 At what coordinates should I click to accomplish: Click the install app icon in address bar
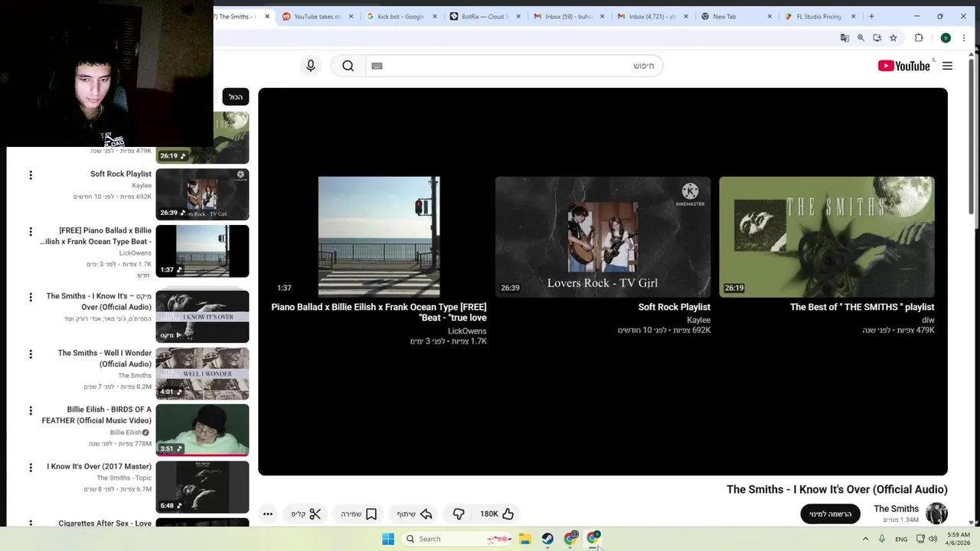tap(877, 37)
